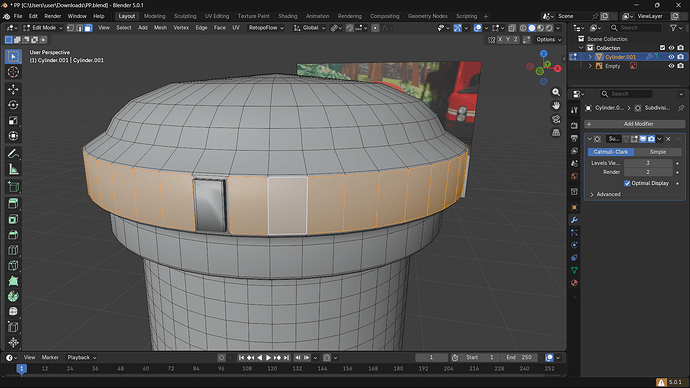Image resolution: width=690 pixels, height=388 pixels.
Task: Click the Add Modifier button
Action: click(635, 124)
